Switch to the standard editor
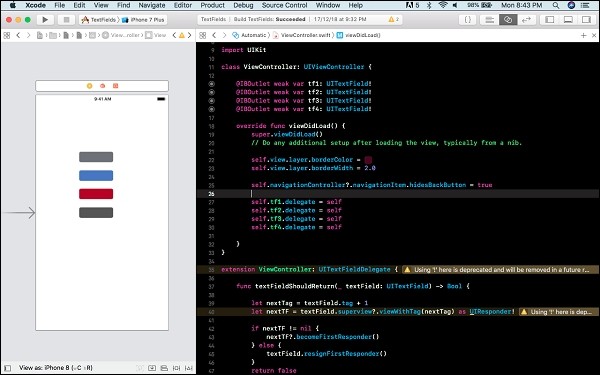 [x=489, y=20]
